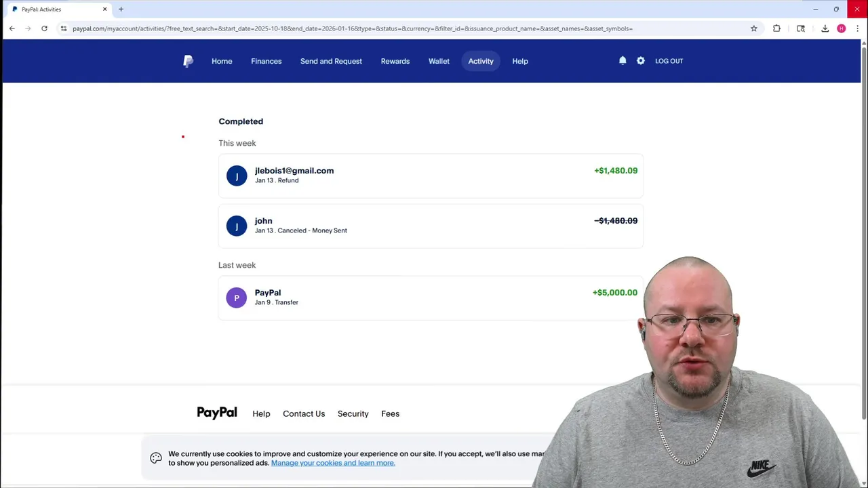Bookmark this page with the star icon

click(x=753, y=28)
